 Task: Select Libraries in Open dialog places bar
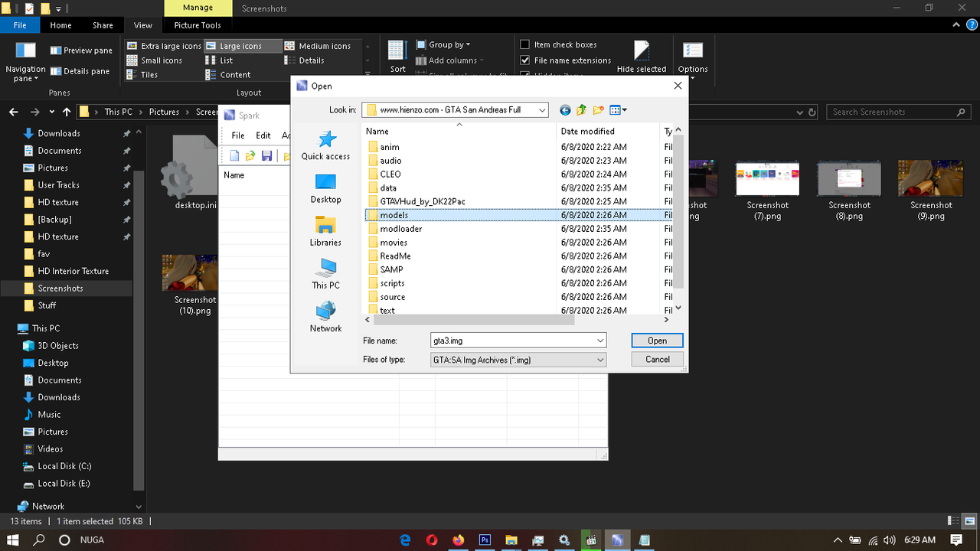[325, 231]
